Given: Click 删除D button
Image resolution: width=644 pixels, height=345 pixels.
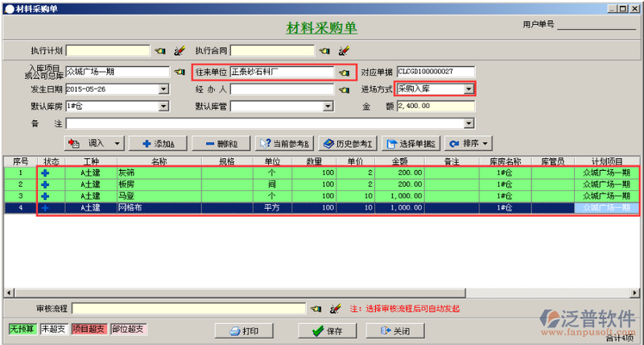Looking at the screenshot, I should (221, 143).
